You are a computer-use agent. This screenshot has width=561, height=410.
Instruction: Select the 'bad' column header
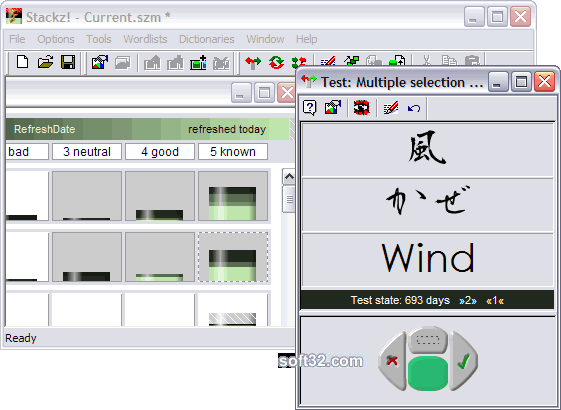click(x=27, y=152)
